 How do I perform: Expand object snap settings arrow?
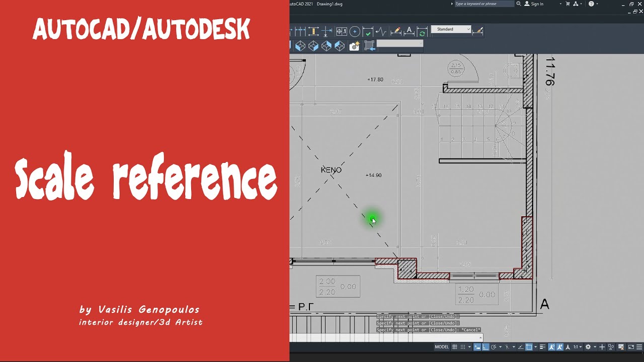click(535, 347)
